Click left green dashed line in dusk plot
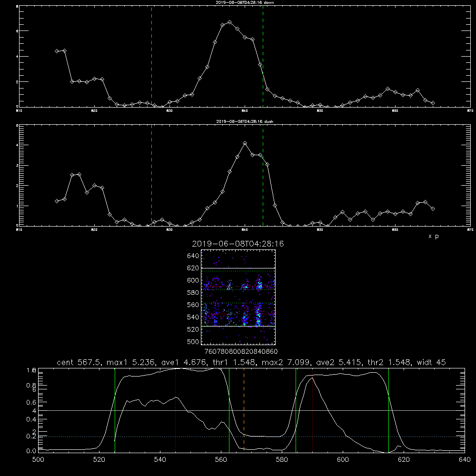The image size is (476, 476). pos(151,175)
